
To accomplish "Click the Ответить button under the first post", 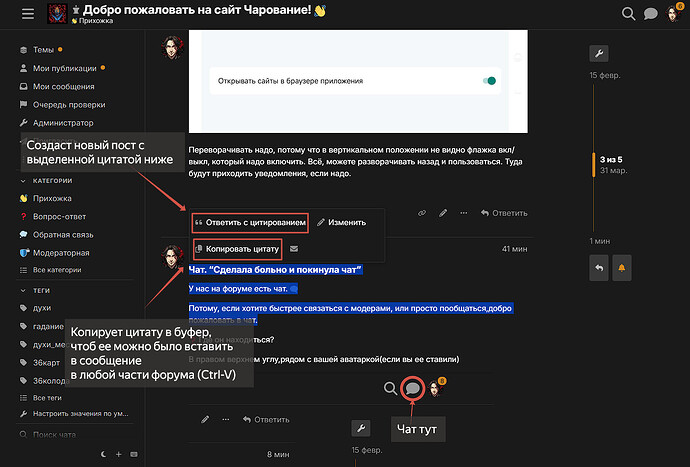I will (x=504, y=213).
